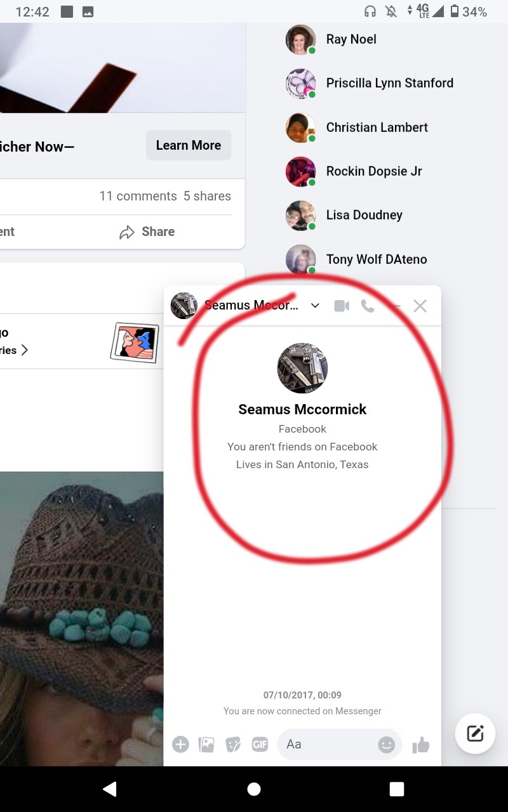
Task: Open more actions plus icon
Action: [x=180, y=744]
